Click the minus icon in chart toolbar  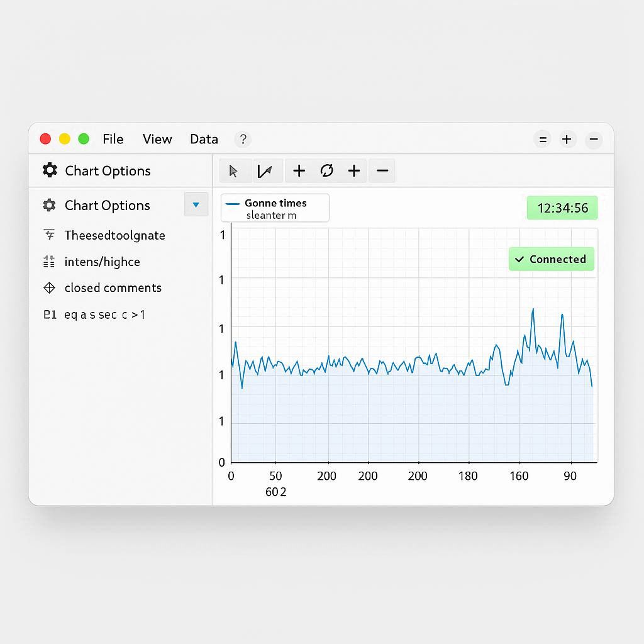click(x=382, y=170)
